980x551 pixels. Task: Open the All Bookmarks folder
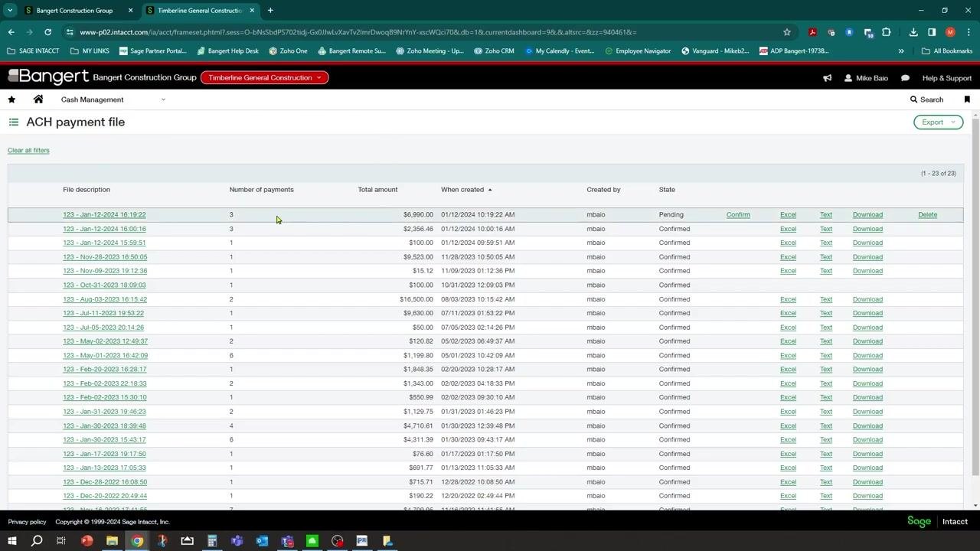[x=947, y=51]
